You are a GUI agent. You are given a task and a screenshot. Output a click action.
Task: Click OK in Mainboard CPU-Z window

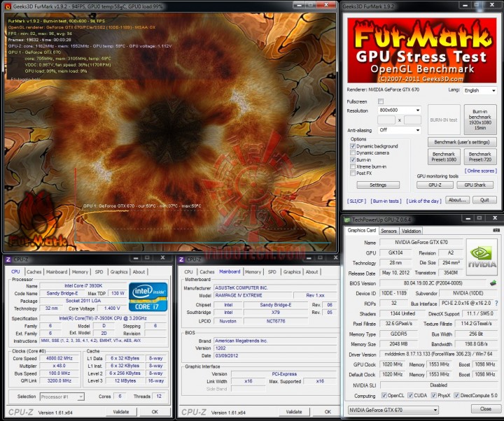click(328, 412)
